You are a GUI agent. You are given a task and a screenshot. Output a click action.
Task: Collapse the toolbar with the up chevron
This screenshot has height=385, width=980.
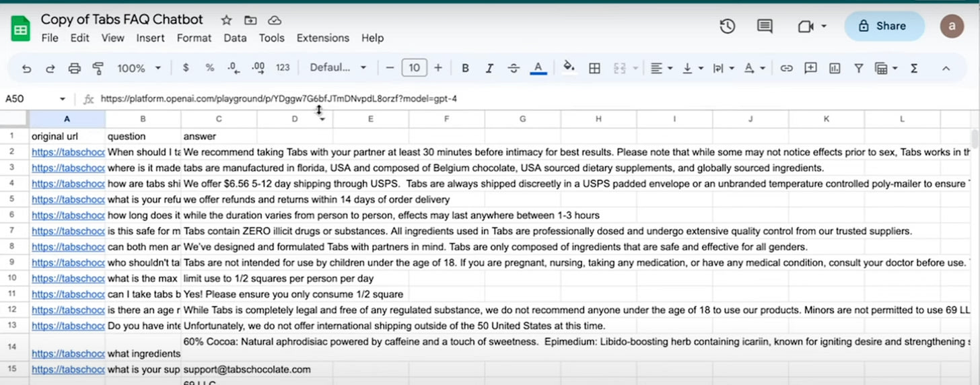(x=946, y=68)
